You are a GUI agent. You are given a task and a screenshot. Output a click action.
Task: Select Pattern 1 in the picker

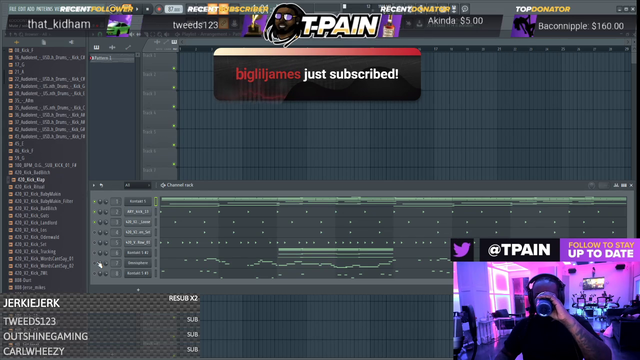click(112, 58)
